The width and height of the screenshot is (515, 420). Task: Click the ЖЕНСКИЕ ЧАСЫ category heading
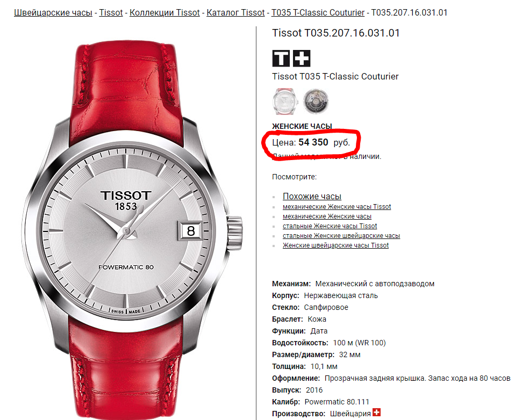pos(302,126)
